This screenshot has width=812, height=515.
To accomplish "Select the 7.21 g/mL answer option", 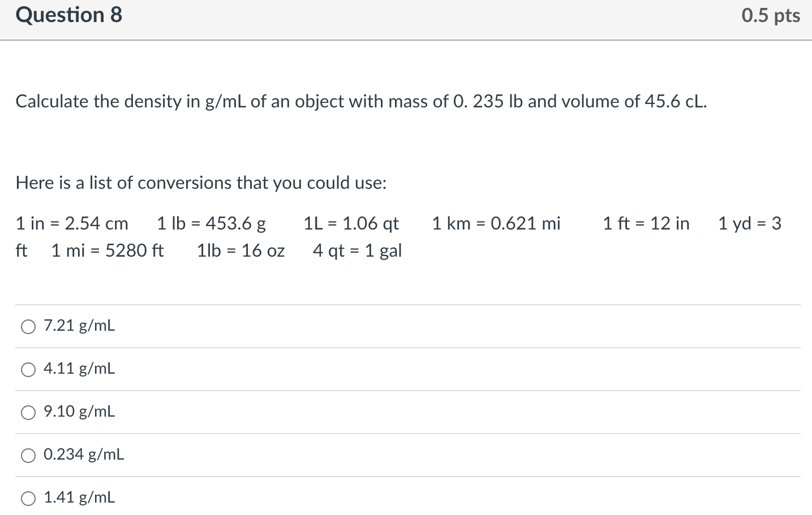I will click(28, 326).
